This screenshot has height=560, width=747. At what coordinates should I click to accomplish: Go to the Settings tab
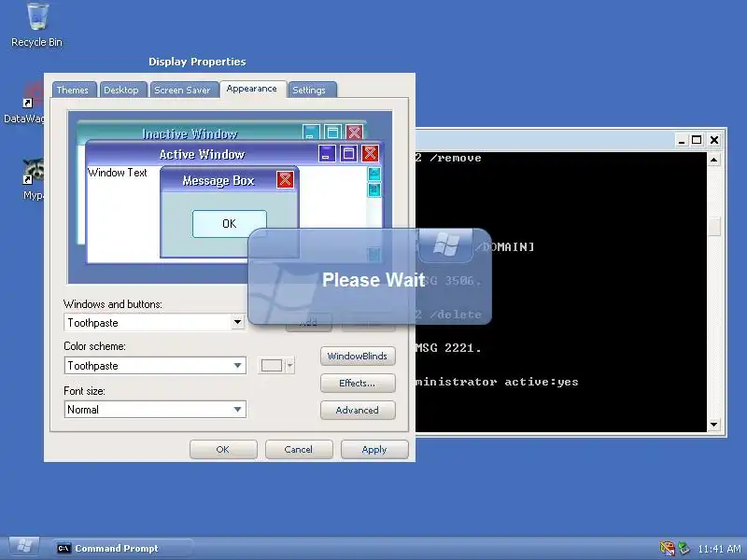point(311,90)
